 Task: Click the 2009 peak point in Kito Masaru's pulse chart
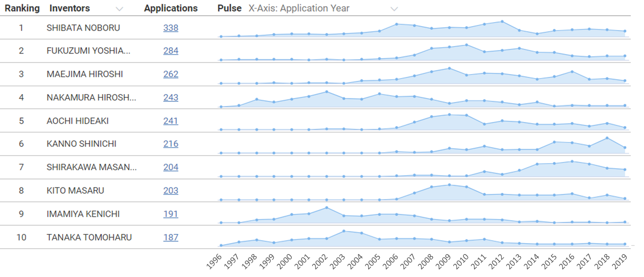[x=449, y=185]
